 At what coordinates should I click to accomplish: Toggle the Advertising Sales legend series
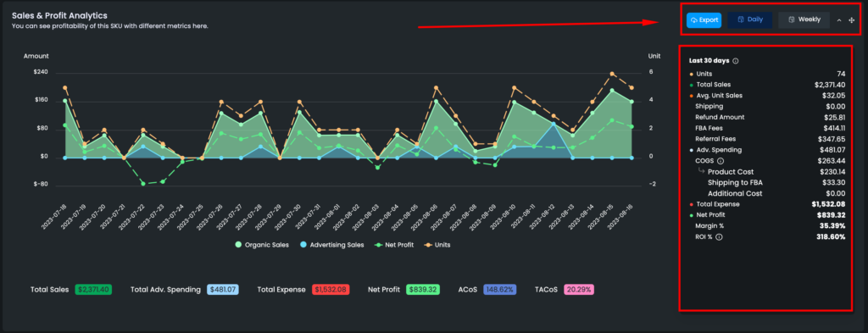[x=332, y=245]
